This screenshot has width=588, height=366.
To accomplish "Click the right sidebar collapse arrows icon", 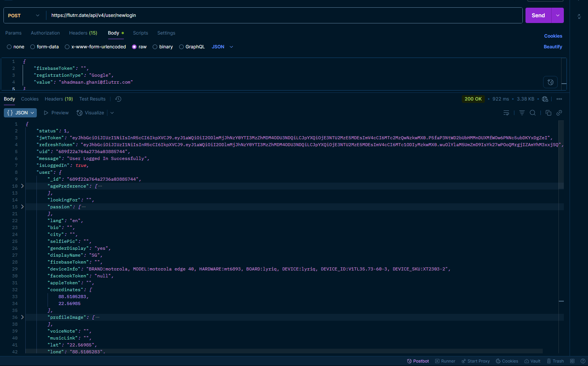I will [x=579, y=16].
